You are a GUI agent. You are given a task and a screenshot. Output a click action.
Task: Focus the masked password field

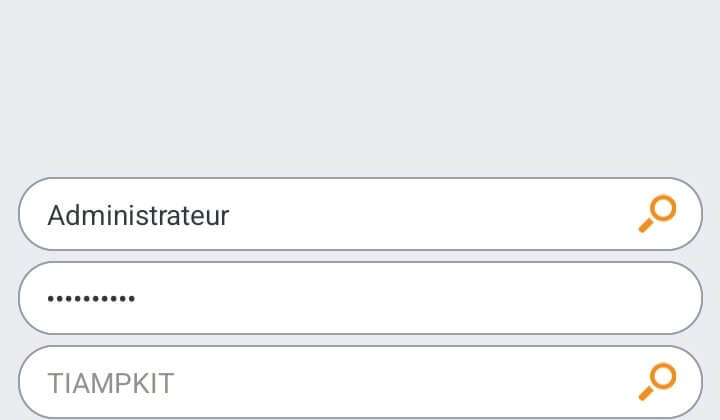[360, 298]
